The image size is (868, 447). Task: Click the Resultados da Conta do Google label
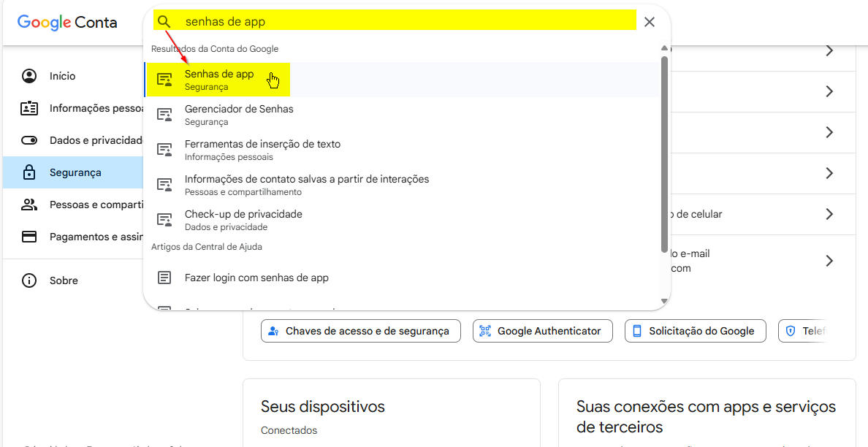[x=215, y=49]
